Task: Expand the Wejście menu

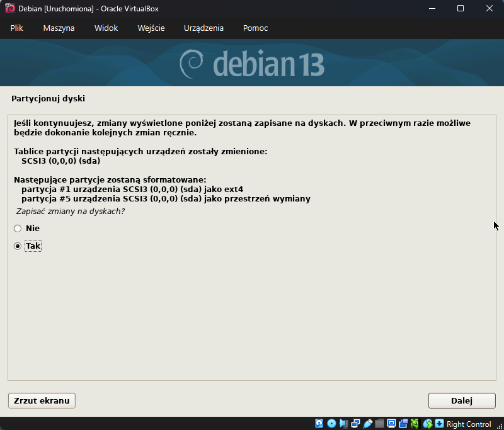Action: (x=151, y=28)
